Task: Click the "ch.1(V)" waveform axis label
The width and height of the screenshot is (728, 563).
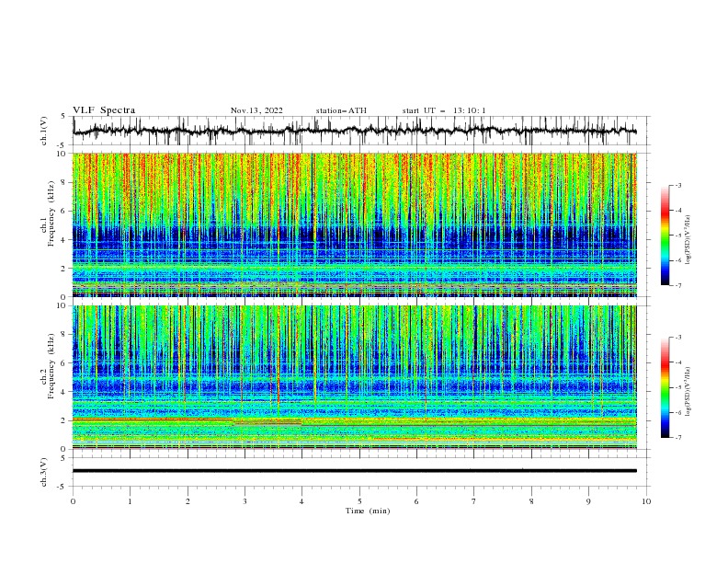Action: (x=44, y=131)
